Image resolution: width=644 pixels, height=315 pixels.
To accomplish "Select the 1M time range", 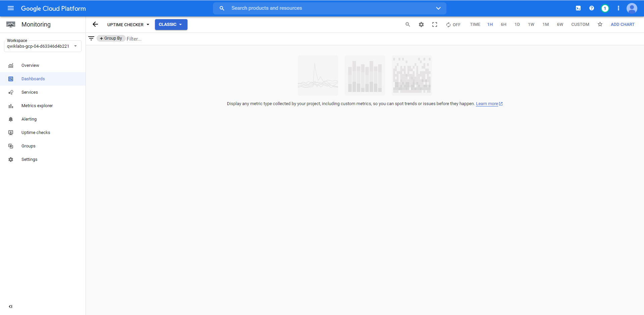I will [546, 25].
